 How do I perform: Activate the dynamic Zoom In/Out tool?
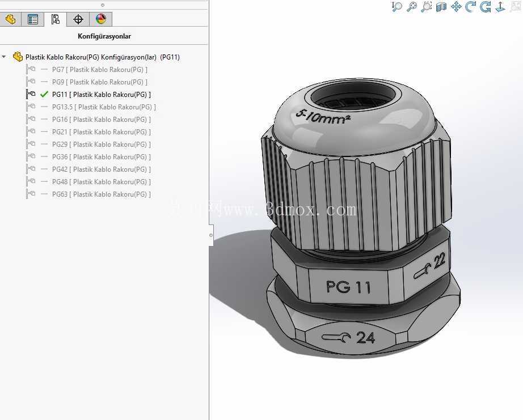pos(397,7)
